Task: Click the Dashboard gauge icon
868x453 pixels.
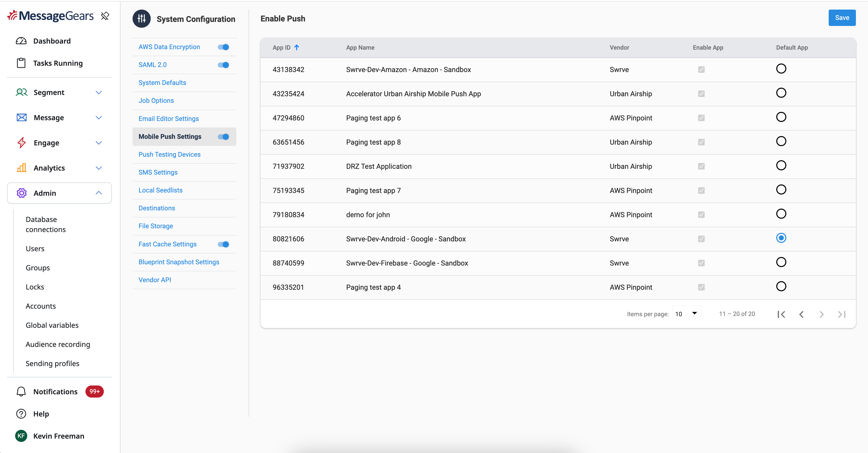Action: pos(21,41)
